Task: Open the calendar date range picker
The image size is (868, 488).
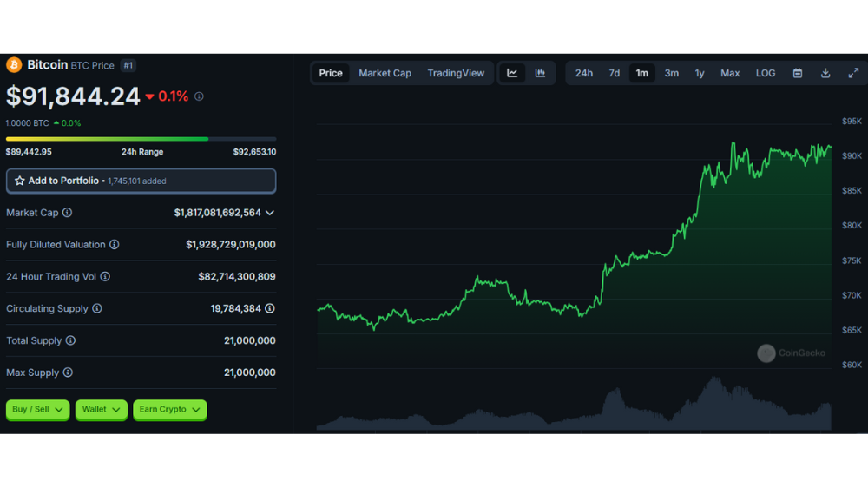Action: click(x=797, y=73)
